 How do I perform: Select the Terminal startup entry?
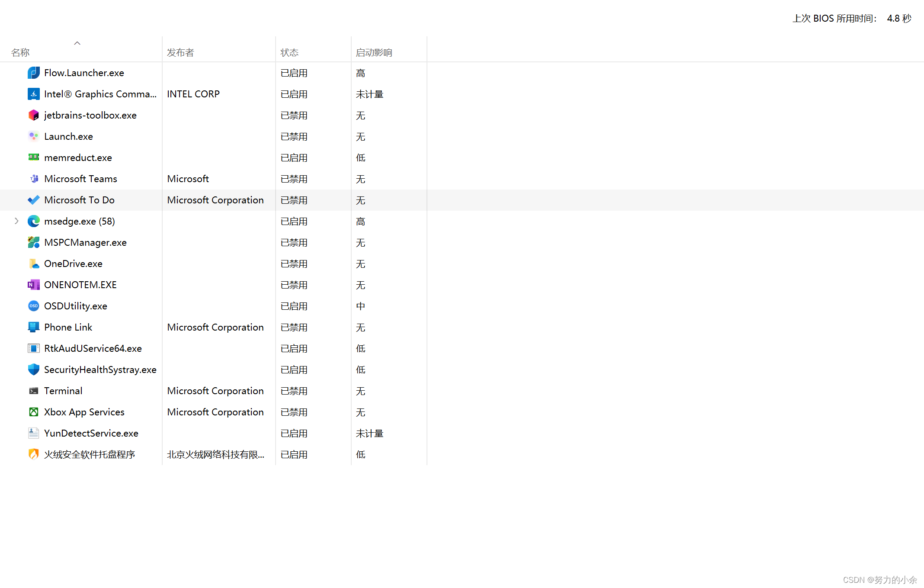point(63,391)
